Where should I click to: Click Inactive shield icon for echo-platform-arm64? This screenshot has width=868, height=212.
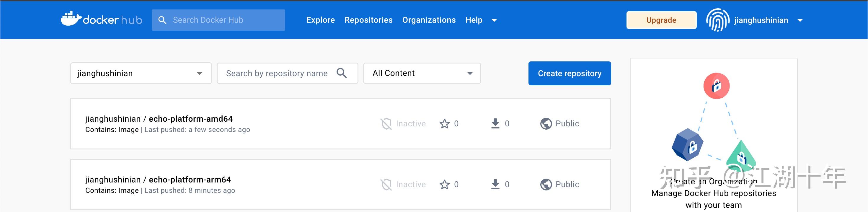[386, 184]
